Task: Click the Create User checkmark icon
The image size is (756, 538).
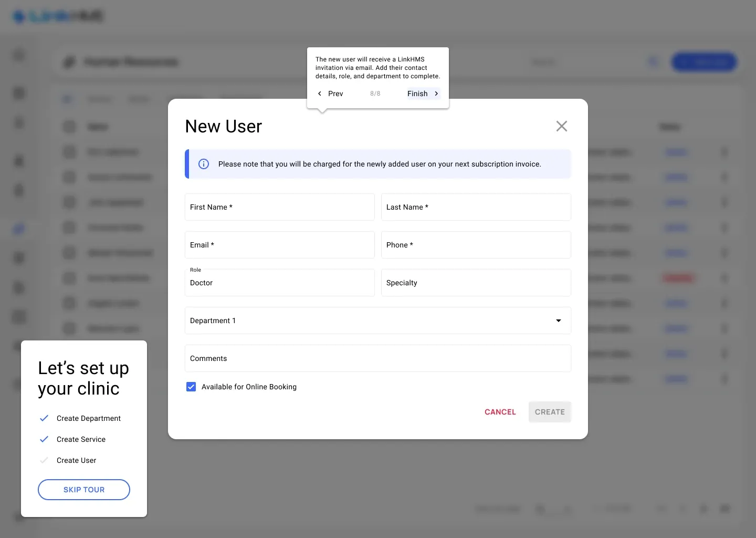Action: click(44, 460)
